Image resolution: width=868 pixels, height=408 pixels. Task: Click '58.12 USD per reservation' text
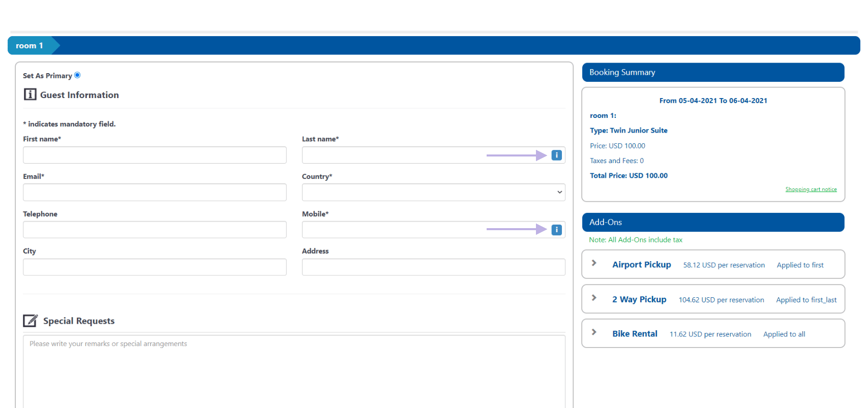click(x=724, y=265)
